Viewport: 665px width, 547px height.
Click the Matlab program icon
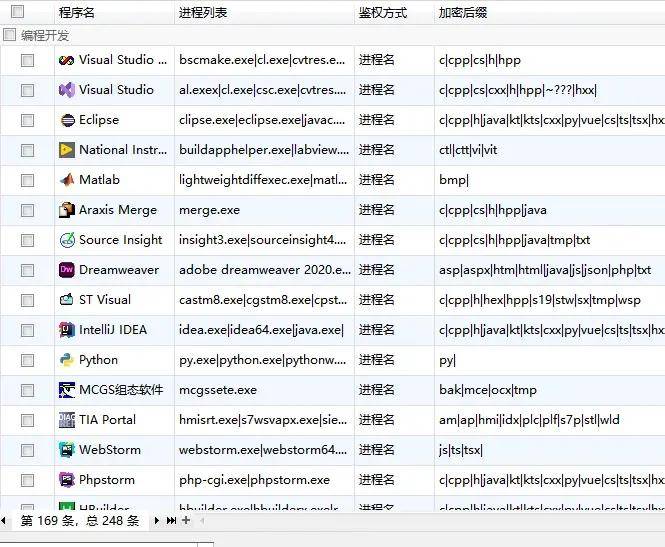tap(67, 180)
